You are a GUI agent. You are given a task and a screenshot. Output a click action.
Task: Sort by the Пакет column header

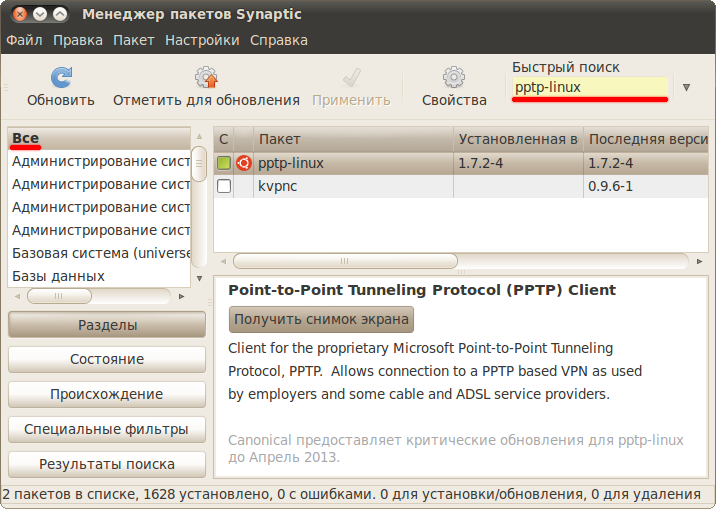click(x=353, y=139)
